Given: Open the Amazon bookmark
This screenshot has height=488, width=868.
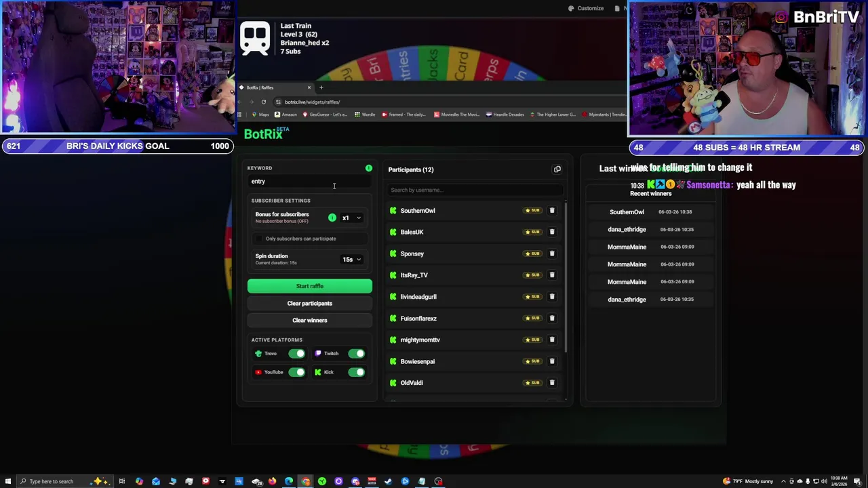Looking at the screenshot, I should click(285, 115).
